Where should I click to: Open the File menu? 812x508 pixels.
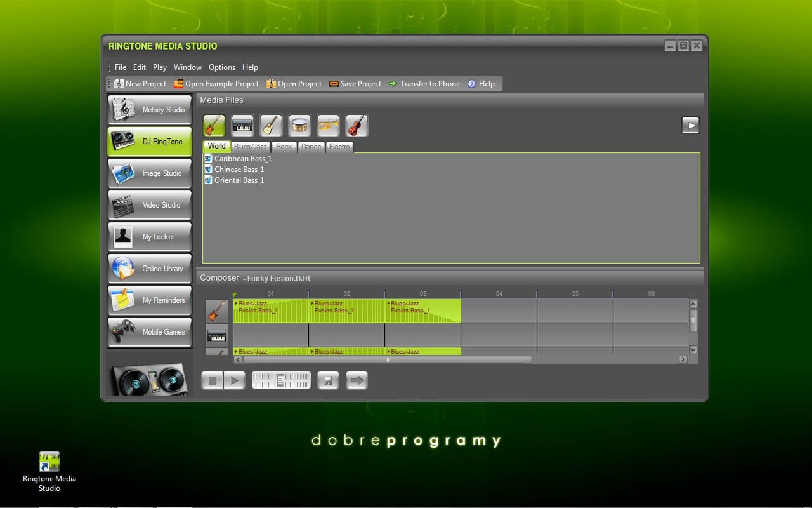[x=121, y=67]
